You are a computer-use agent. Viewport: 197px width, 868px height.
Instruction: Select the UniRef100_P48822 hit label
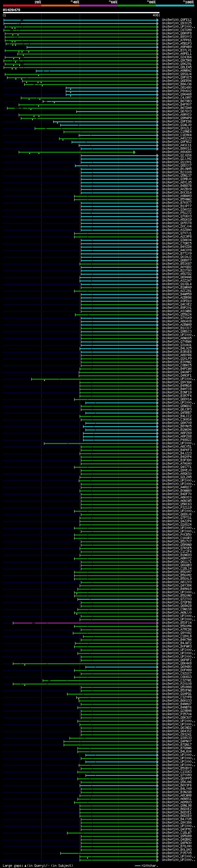(177, 440)
